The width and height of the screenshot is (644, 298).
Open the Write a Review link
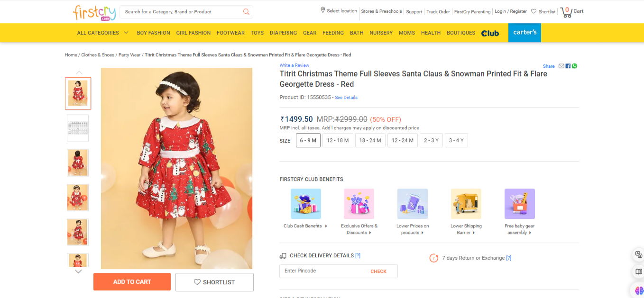click(294, 65)
